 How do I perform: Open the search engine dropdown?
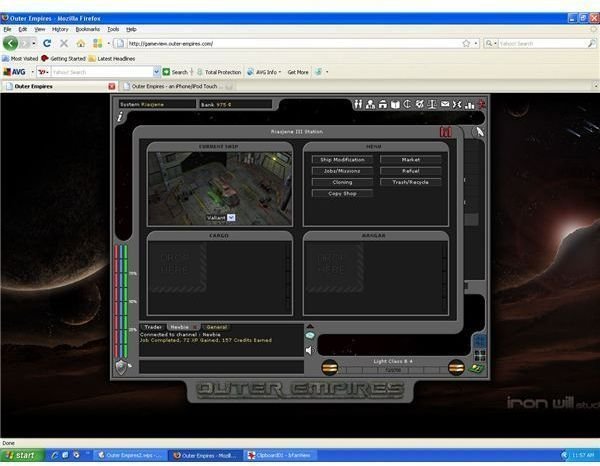[x=491, y=44]
